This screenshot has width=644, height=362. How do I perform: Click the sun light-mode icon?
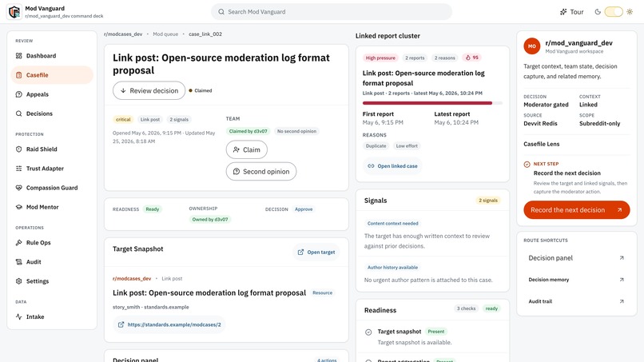(630, 12)
